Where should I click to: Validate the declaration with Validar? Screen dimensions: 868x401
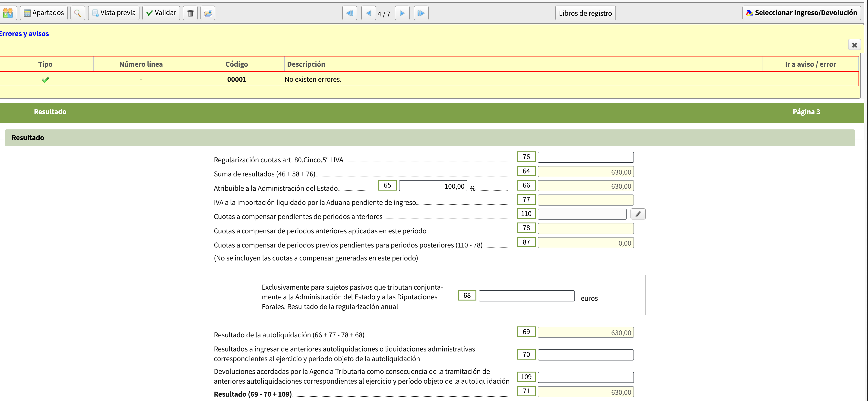(161, 13)
